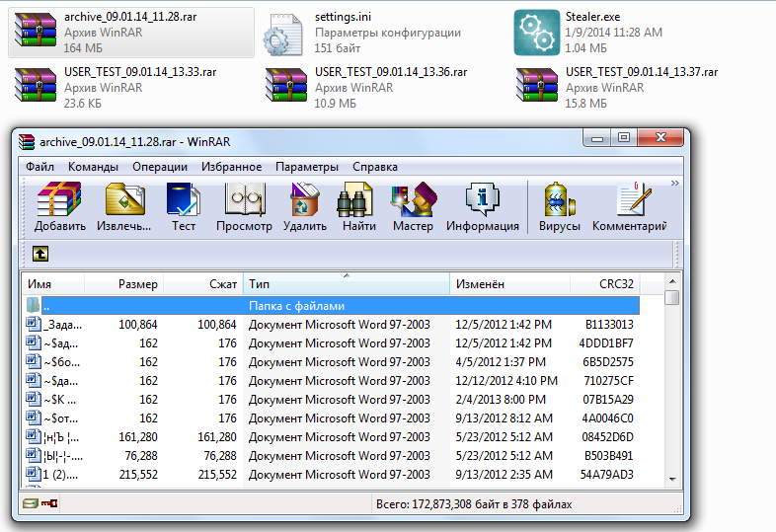776x532 pixels.
Task: Go up one folder level arrow
Action: coord(40,254)
